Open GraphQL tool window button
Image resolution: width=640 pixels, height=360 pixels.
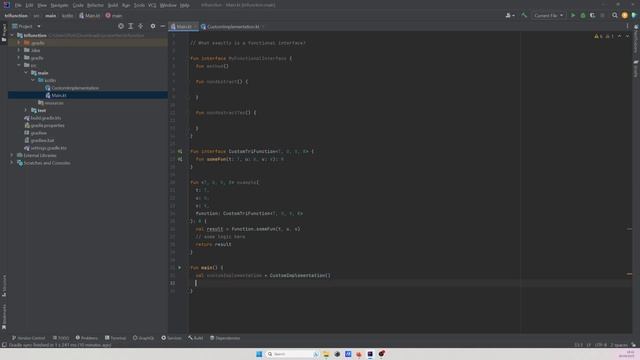(x=143, y=338)
